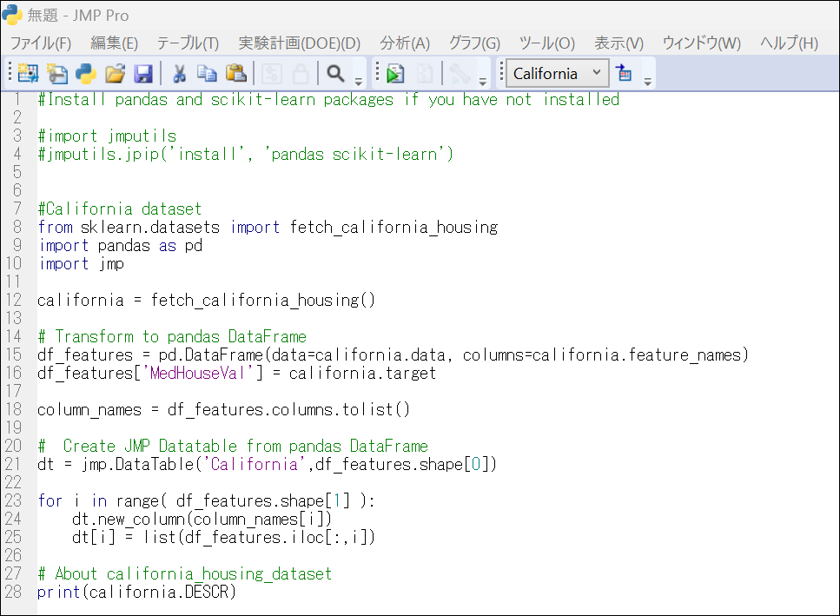840x616 pixels.
Task: Open search with the magnifier icon
Action: (334, 74)
